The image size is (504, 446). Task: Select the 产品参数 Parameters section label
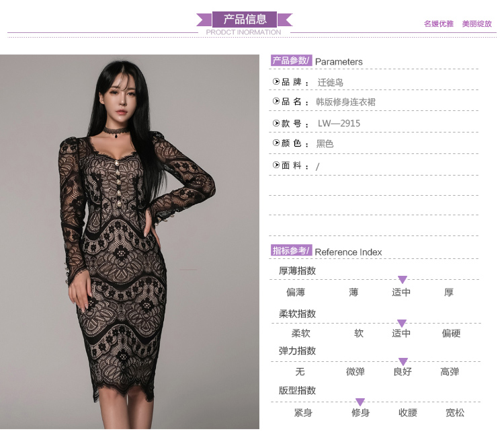coord(317,61)
